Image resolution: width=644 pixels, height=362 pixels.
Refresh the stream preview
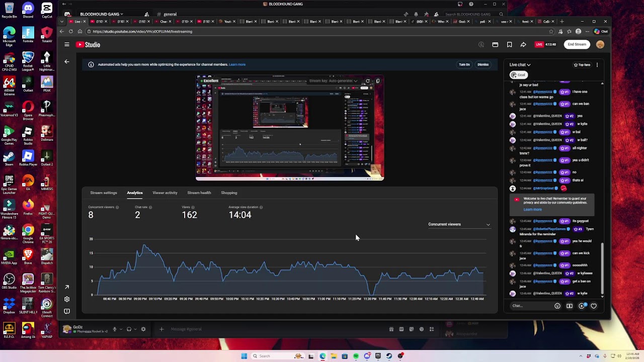(x=368, y=81)
